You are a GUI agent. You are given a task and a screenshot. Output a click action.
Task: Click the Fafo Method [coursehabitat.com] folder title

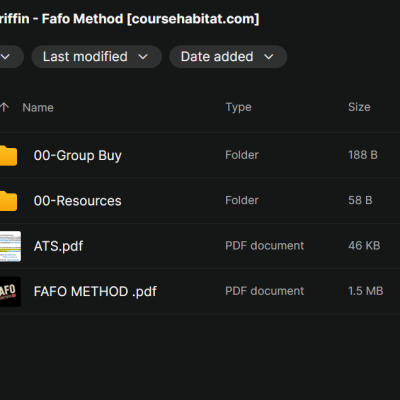(129, 19)
